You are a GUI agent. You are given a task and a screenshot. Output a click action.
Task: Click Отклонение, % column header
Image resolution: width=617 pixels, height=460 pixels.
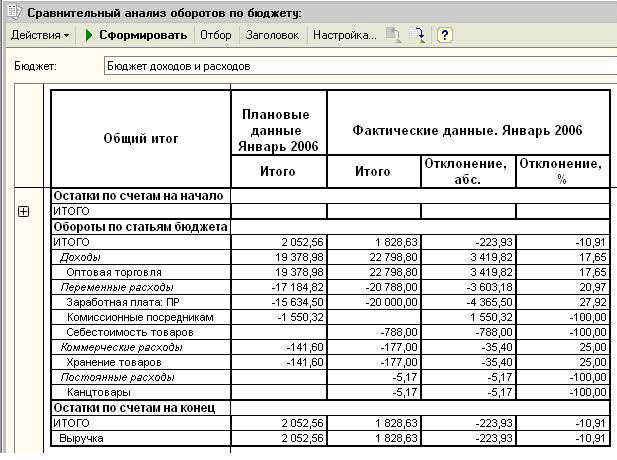click(x=562, y=172)
